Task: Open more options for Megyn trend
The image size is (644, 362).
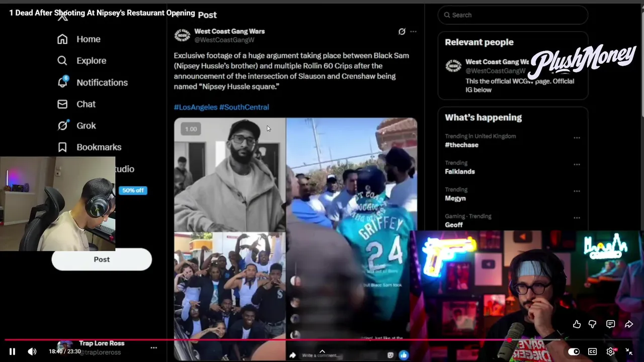Action: 577,191
